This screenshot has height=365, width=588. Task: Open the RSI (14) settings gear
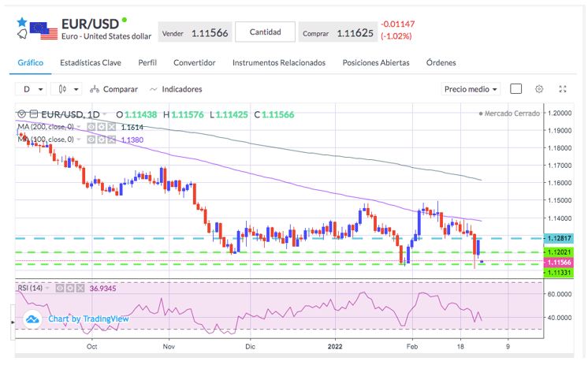click(x=70, y=288)
